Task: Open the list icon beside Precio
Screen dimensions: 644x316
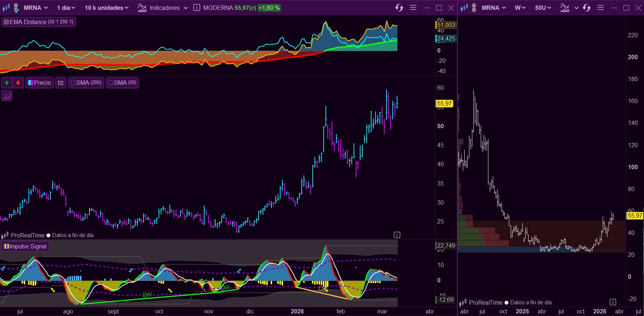Action: (61, 83)
